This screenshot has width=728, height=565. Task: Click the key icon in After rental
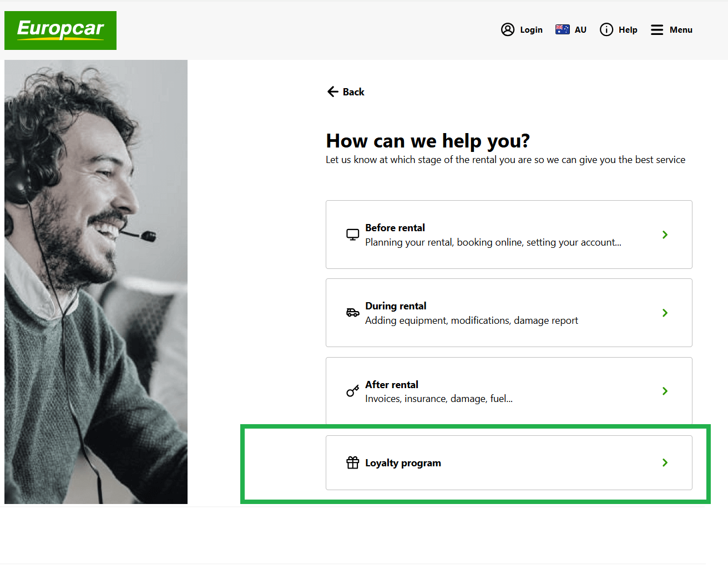click(352, 391)
